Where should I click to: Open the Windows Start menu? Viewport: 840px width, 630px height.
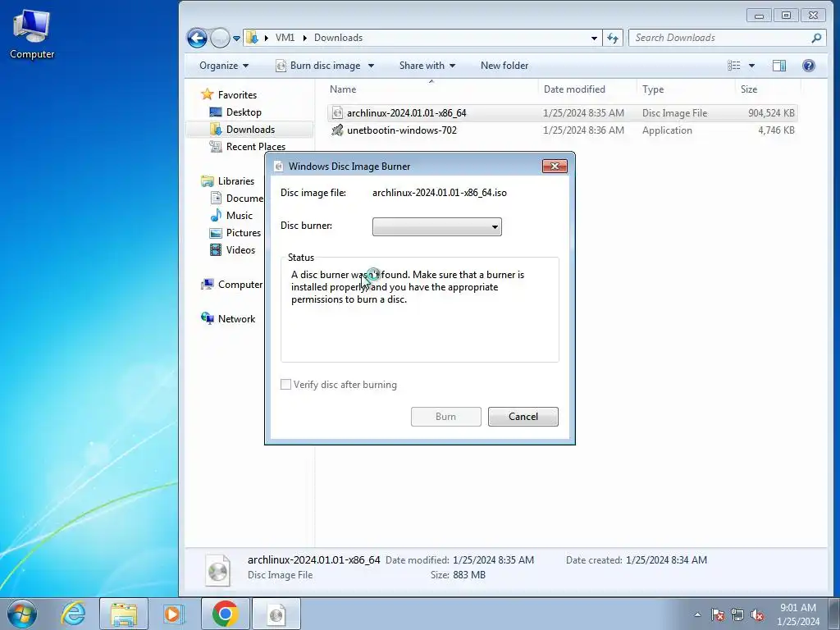22,614
